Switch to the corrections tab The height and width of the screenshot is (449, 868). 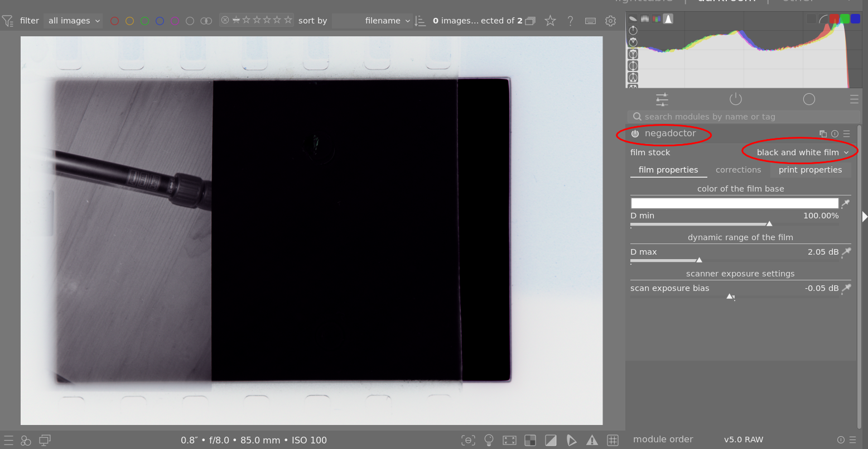point(738,170)
